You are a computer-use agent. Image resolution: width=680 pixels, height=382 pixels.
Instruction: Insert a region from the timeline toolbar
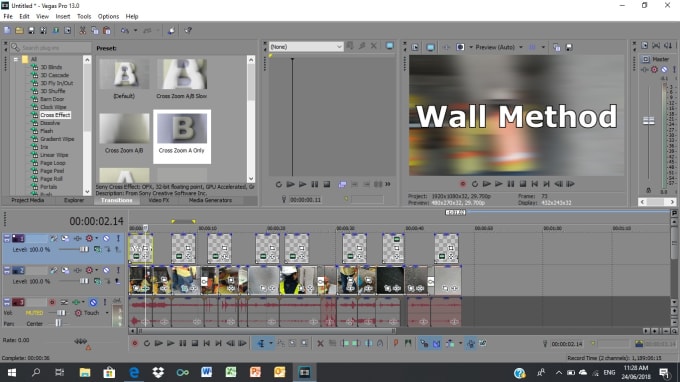click(x=408, y=343)
